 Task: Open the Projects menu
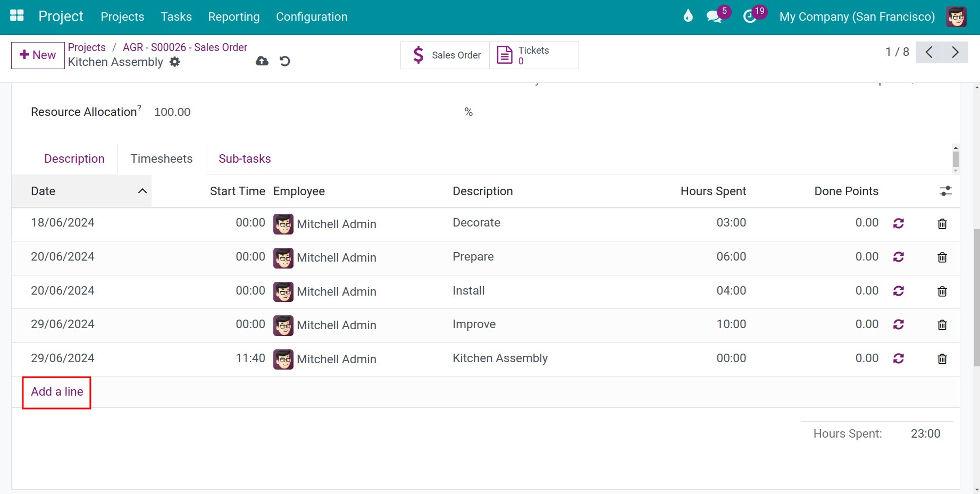(x=122, y=16)
